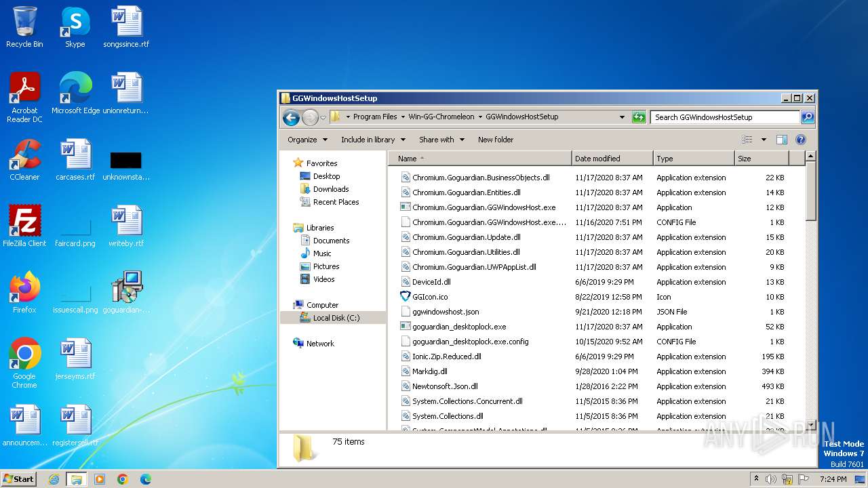Screen dimensions: 868x488
Task: Open Explorer Help question mark icon
Action: [800, 140]
